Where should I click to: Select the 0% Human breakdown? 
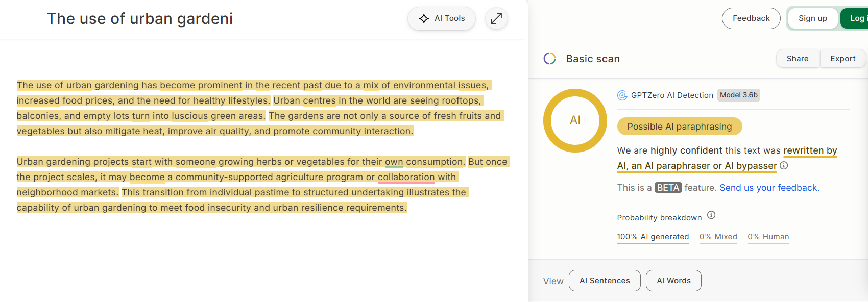pyautogui.click(x=768, y=237)
